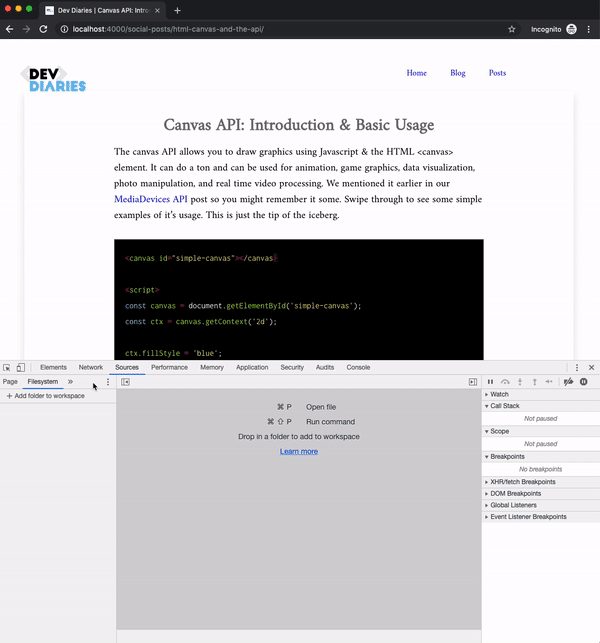Click 'Not paused' under Call Stack
The width and height of the screenshot is (600, 643).
click(541, 419)
